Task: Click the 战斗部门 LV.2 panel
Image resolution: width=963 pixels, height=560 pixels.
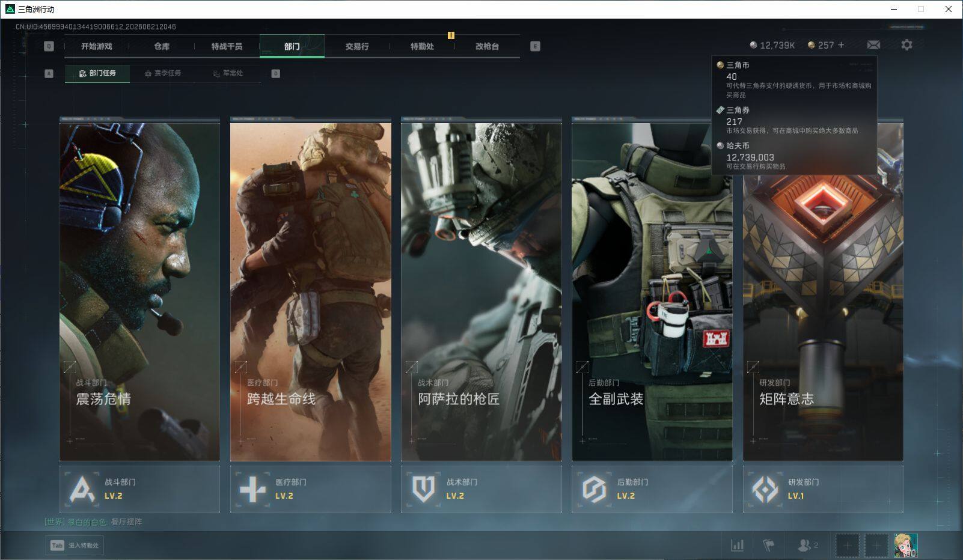Action: point(140,489)
